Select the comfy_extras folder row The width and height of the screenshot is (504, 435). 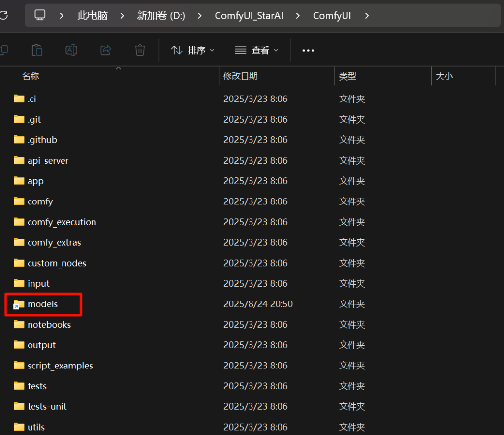coord(54,242)
